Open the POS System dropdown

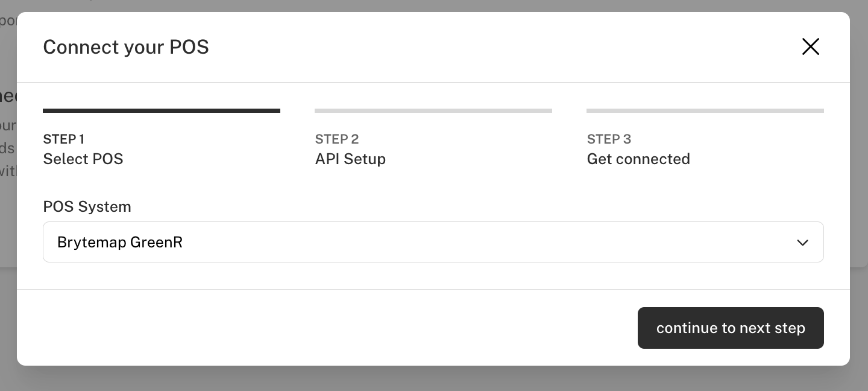pyautogui.click(x=433, y=242)
